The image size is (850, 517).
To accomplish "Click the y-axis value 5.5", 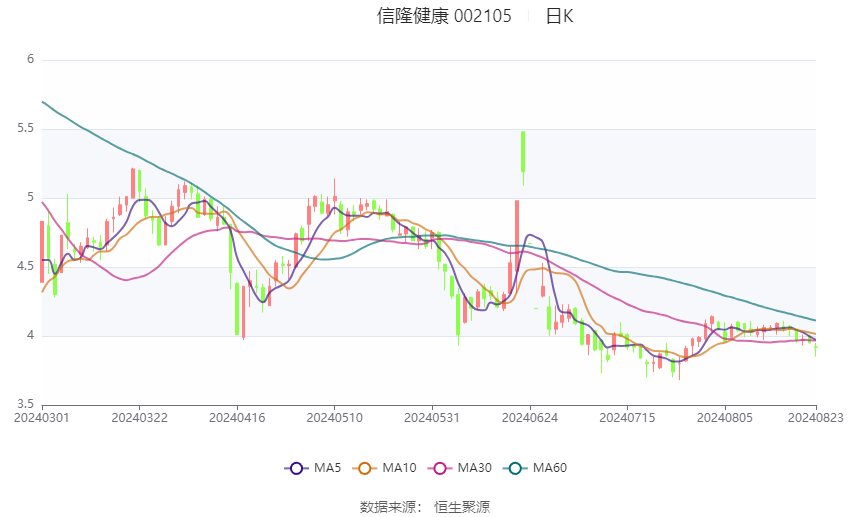I will coord(25,128).
